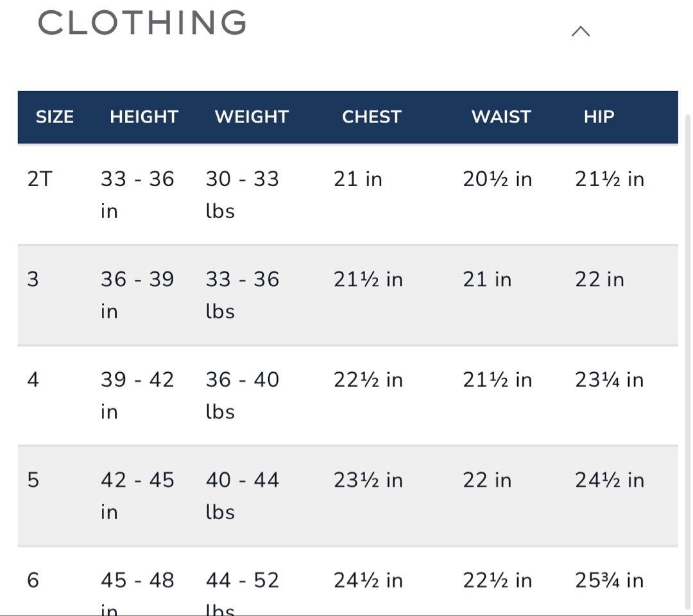Click the WEIGHT column header

[252, 117]
